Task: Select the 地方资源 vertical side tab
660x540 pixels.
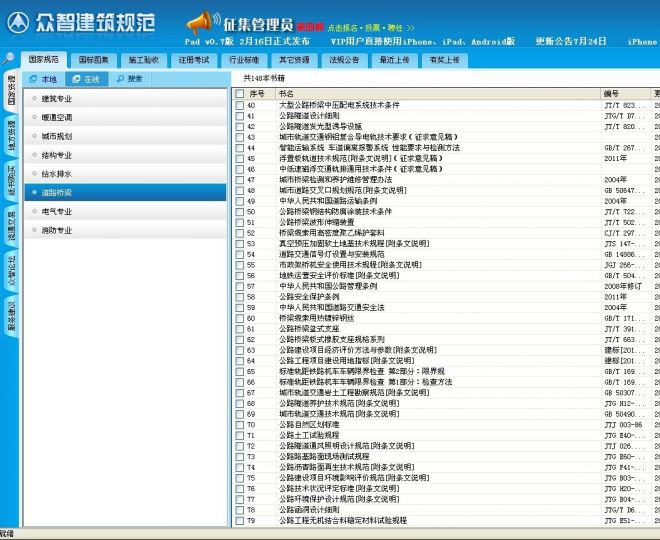Action: 11,136
